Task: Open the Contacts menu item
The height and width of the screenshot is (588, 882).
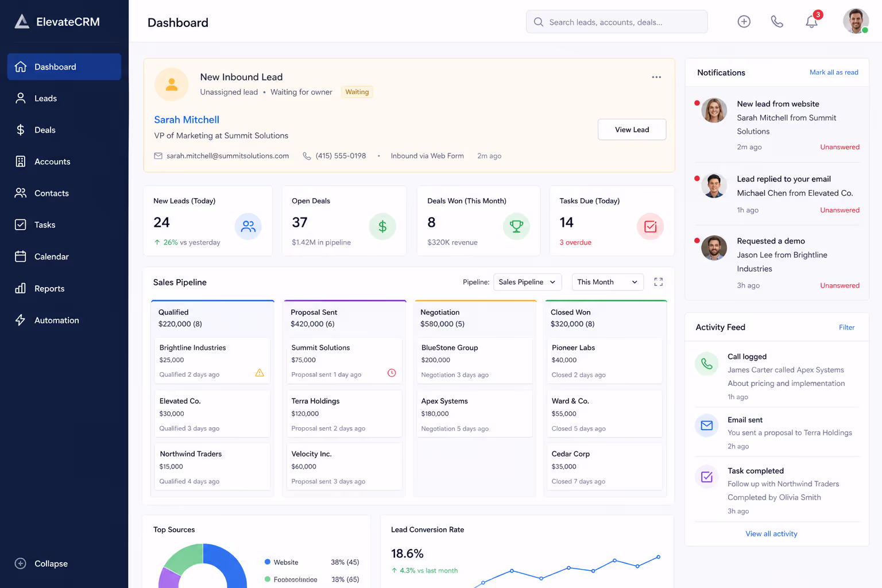Action: click(64, 193)
